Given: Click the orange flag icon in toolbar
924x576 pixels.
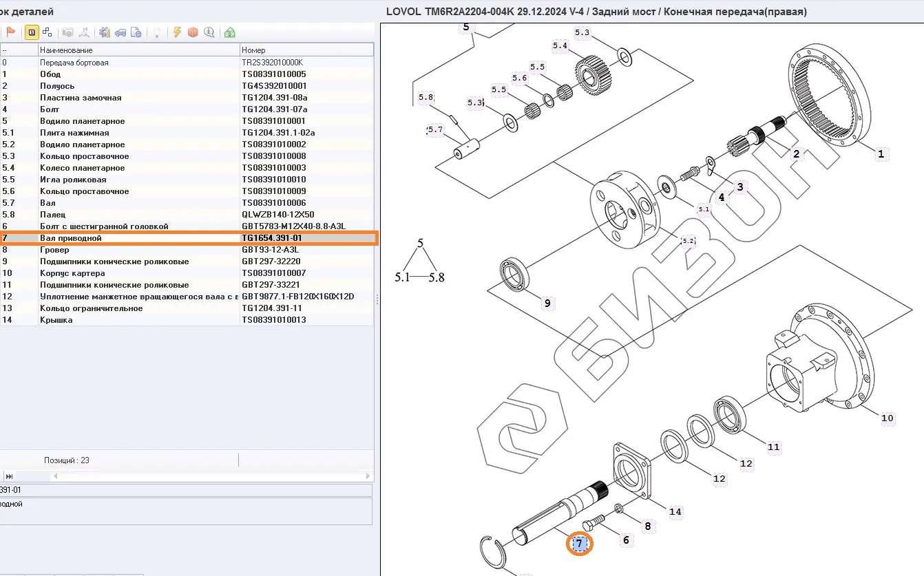Looking at the screenshot, I should (x=11, y=32).
